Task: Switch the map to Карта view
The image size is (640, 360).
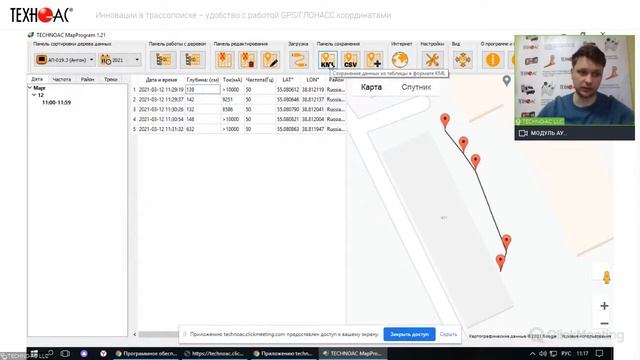Action: [371, 87]
